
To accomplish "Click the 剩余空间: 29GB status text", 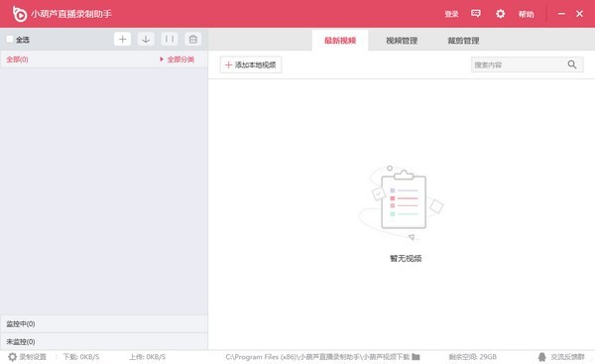I will (x=472, y=357).
